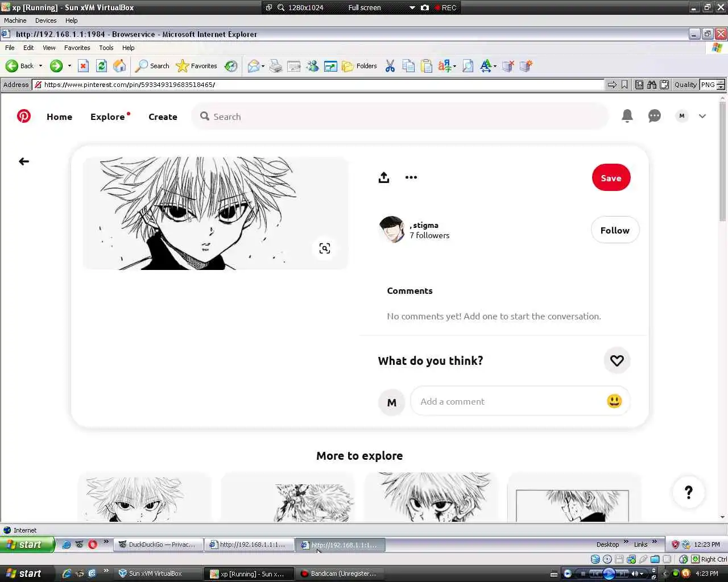Open the Quality PNG selector
728x582 pixels.
pos(712,85)
